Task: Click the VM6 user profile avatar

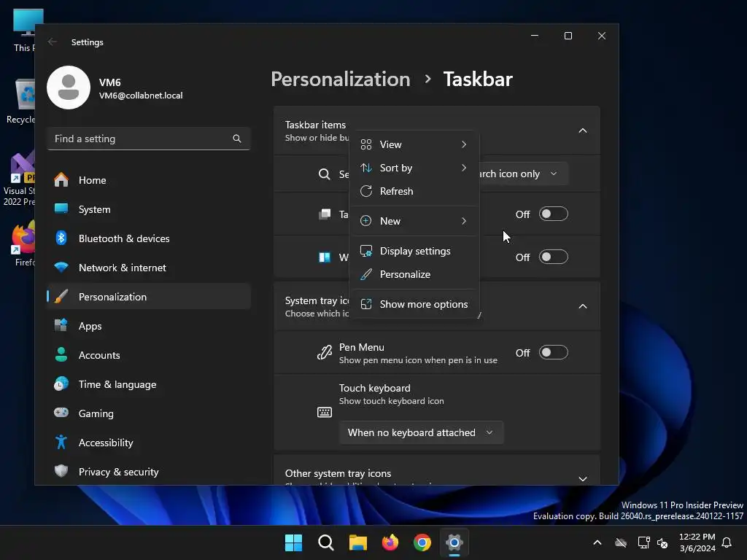Action: (69, 87)
